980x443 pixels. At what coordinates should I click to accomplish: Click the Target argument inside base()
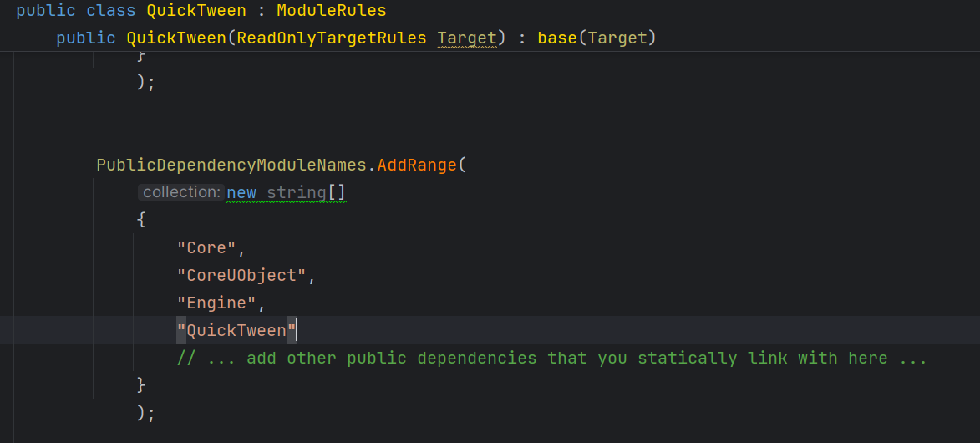(x=617, y=38)
